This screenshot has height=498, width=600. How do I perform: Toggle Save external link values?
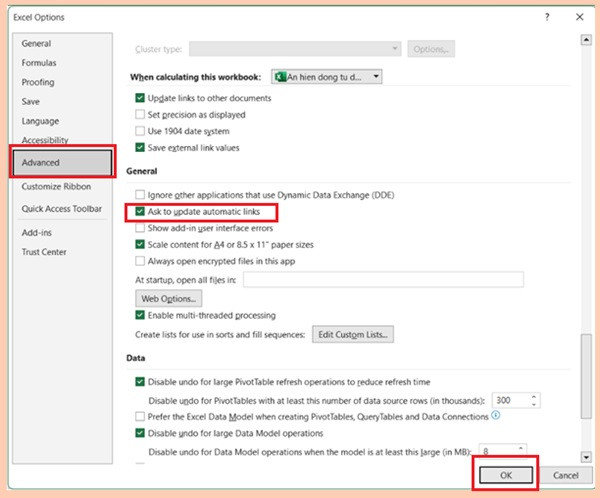click(x=140, y=147)
